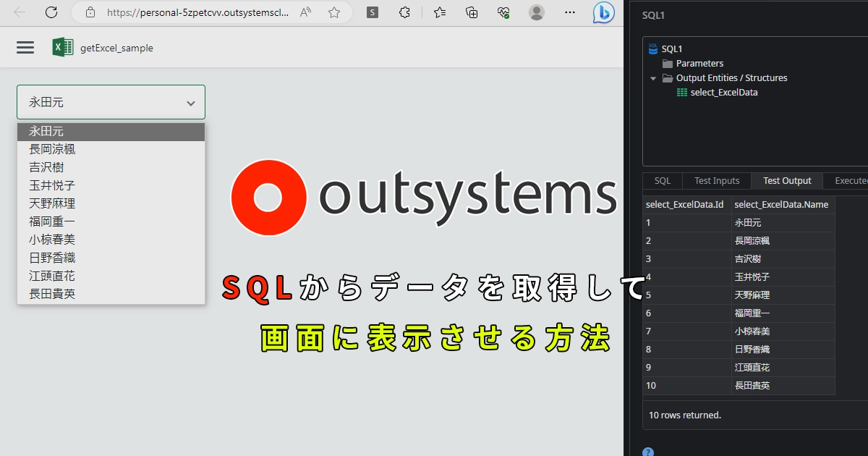Click the 日野香織 cell in Test Output table

783,350
